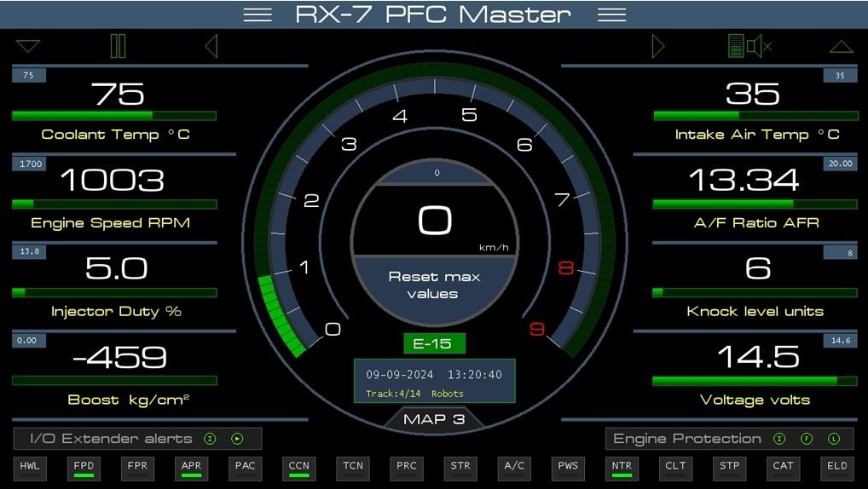Click the 'I' circle icon in I/O Extender alerts
Image resolution: width=868 pixels, height=489 pixels.
tap(210, 439)
